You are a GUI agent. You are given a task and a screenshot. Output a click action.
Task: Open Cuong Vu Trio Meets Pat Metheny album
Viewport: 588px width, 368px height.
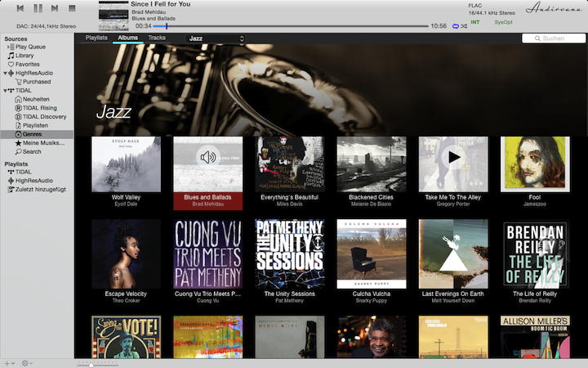click(208, 254)
